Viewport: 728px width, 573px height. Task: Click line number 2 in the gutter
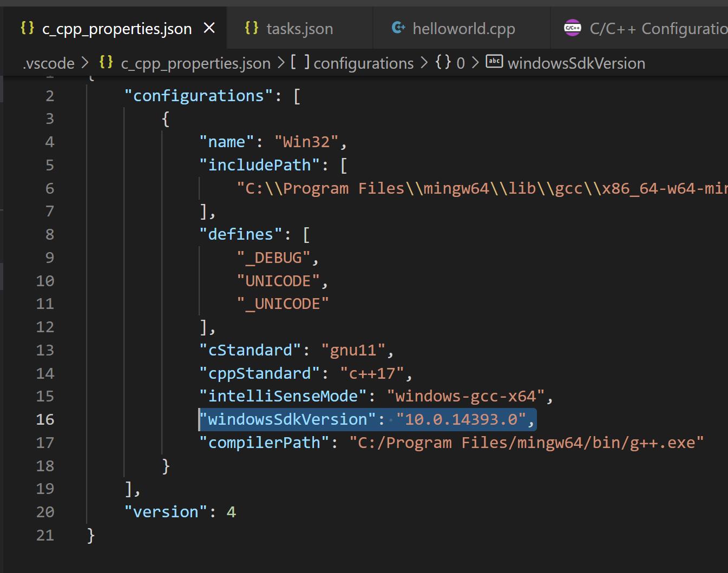[x=50, y=96]
